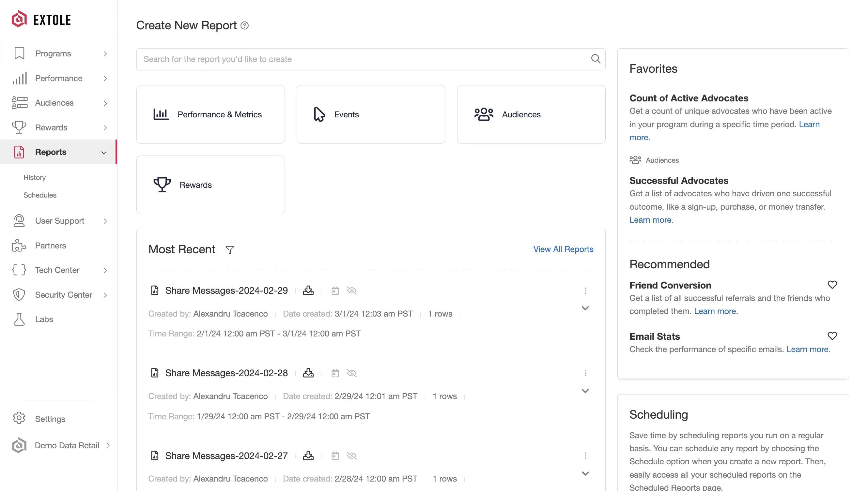868x491 pixels.
Task: Expand Share Messages-2024-02-28 details
Action: pos(585,391)
